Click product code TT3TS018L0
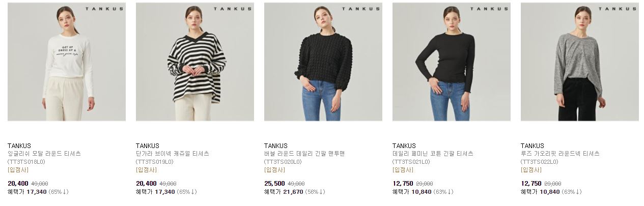Viewport: 644px width, 206px height. pyautogui.click(x=26, y=162)
